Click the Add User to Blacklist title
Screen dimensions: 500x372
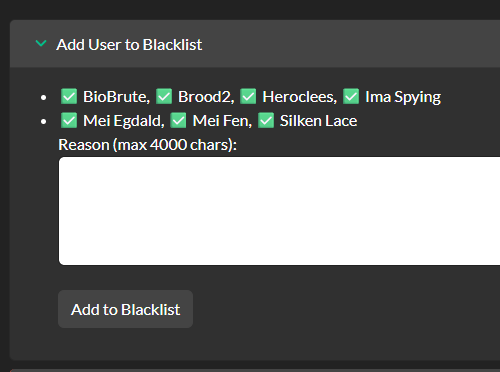pyautogui.click(x=129, y=45)
